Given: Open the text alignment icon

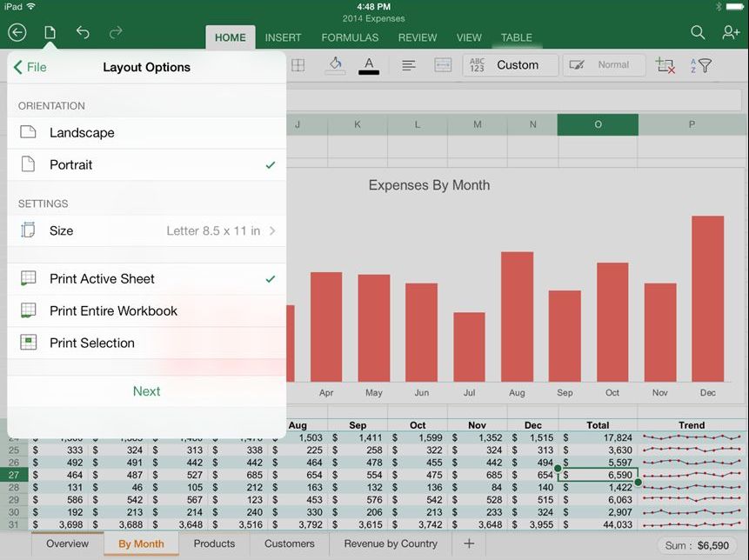Looking at the screenshot, I should (408, 65).
